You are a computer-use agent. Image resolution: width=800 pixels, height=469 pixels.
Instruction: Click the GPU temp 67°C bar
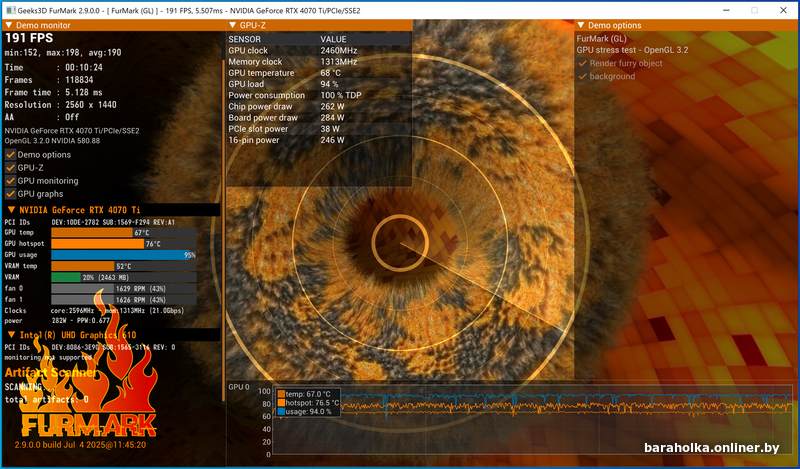click(x=124, y=233)
